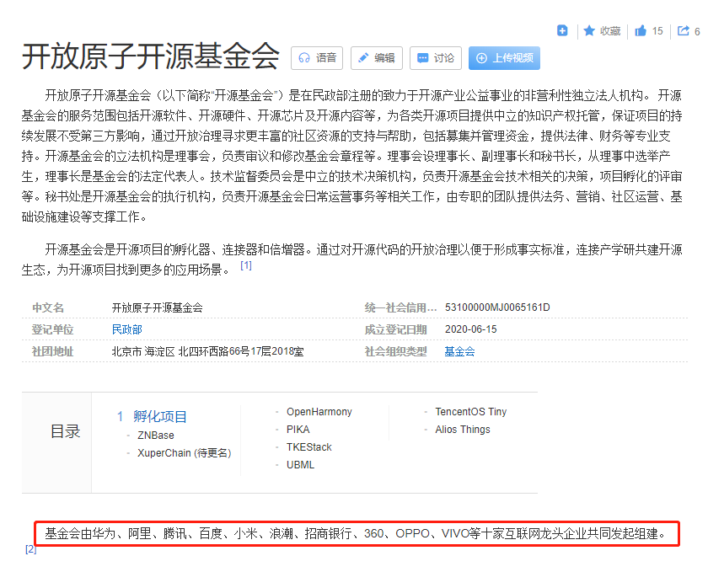Open the 讨论 discussion button

[x=436, y=58]
